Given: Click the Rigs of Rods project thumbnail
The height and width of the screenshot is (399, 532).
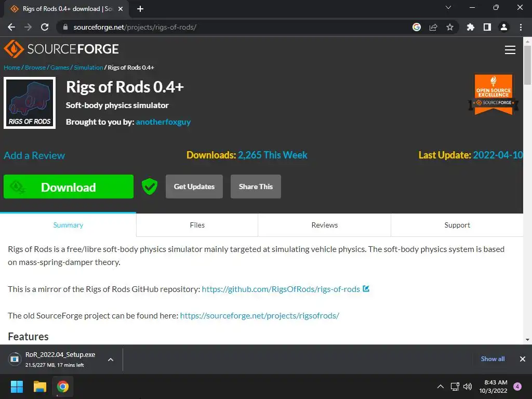Looking at the screenshot, I should (x=30, y=103).
